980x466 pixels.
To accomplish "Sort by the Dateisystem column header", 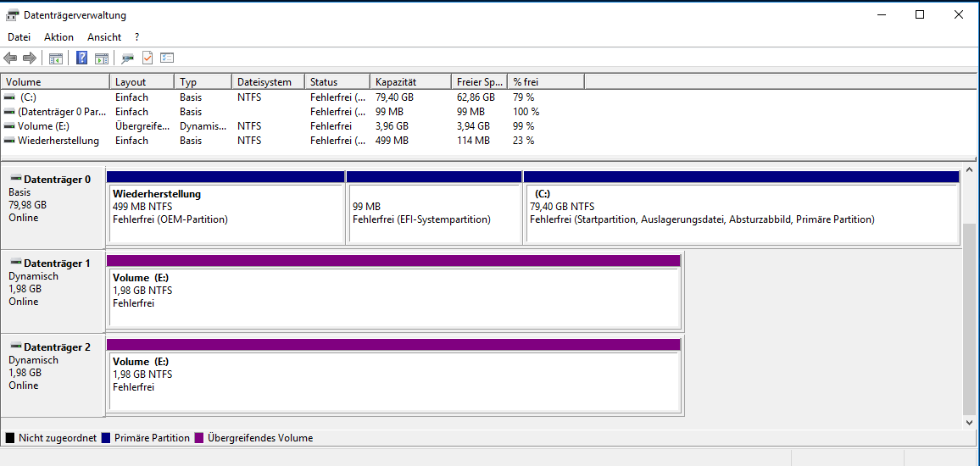I will (268, 82).
